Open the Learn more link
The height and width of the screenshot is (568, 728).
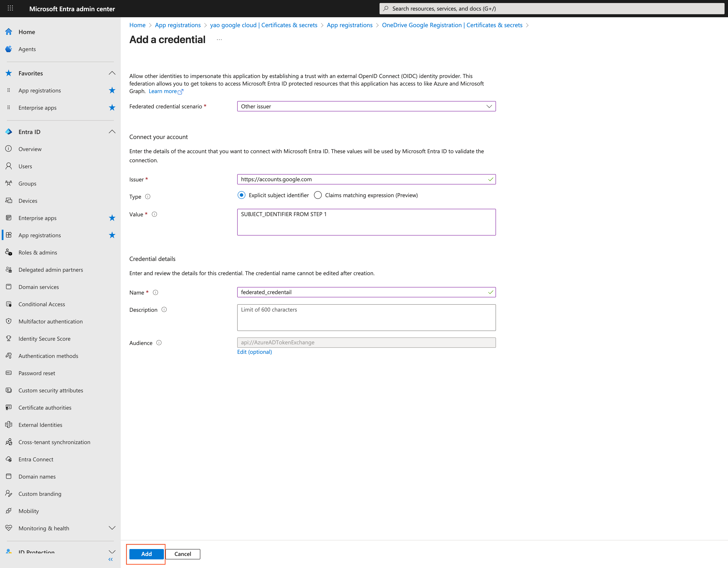click(164, 91)
